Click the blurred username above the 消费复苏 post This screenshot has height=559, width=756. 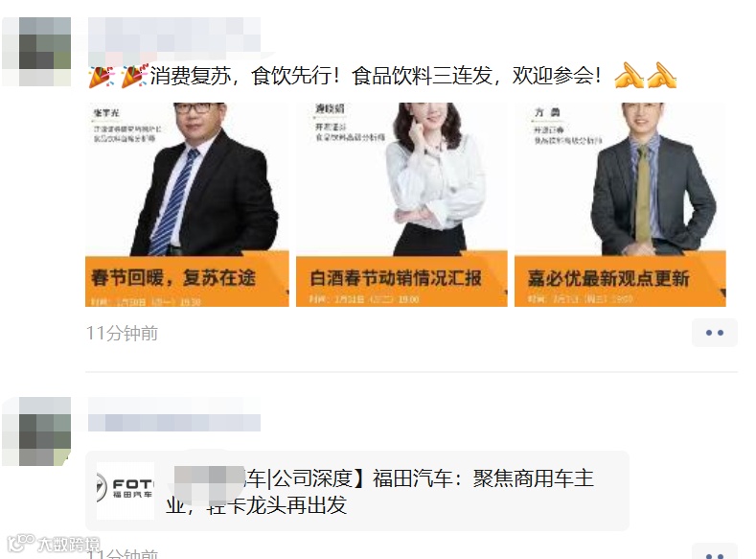pos(174,35)
